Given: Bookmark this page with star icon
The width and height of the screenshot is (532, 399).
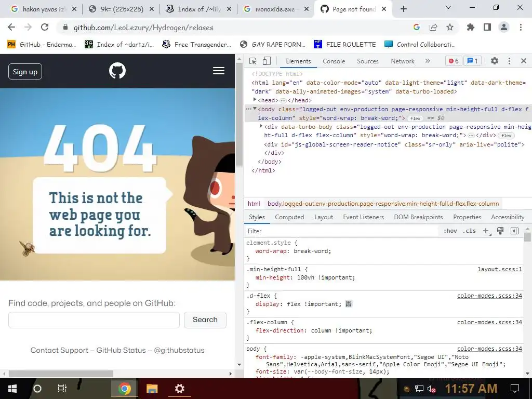Looking at the screenshot, I should (x=450, y=28).
